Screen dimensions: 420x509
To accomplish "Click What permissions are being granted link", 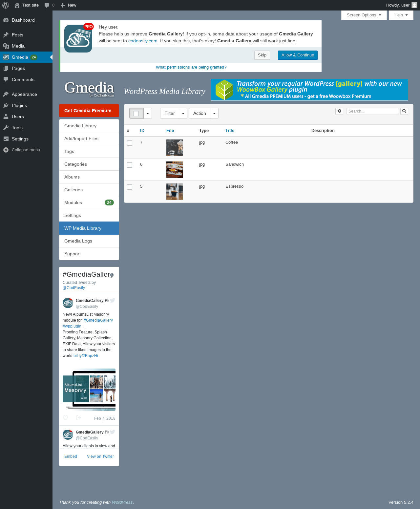I will tap(191, 67).
